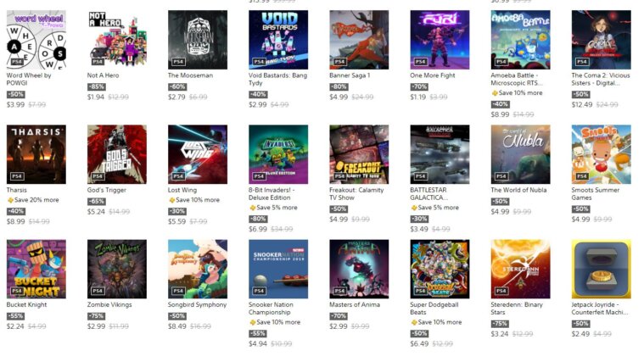Open the Tharsis game thumbnail

point(36,154)
